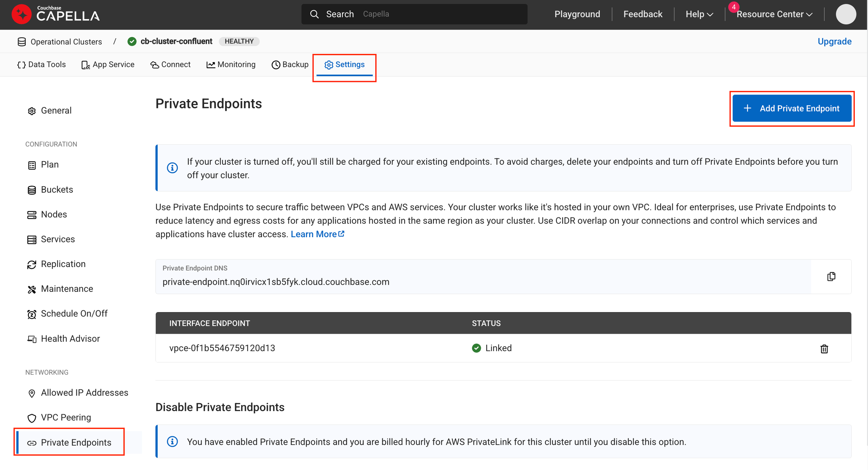
Task: Delete the vpce-0f1b5546759120d13 endpoint
Action: tap(824, 348)
